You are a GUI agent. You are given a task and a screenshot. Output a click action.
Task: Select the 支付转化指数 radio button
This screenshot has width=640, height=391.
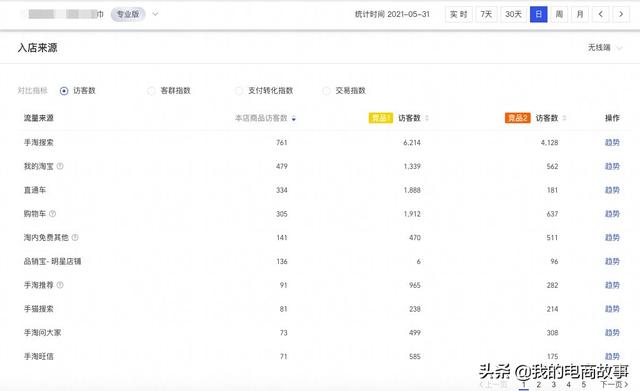tap(239, 91)
